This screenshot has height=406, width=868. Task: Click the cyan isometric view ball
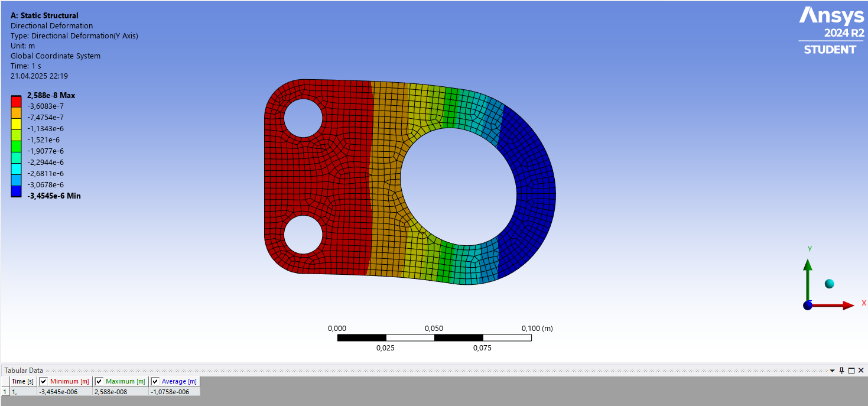[x=829, y=284]
